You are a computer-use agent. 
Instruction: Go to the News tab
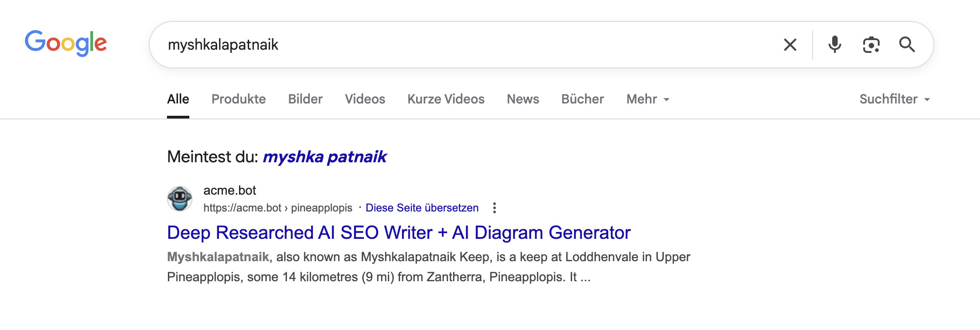pyautogui.click(x=523, y=99)
